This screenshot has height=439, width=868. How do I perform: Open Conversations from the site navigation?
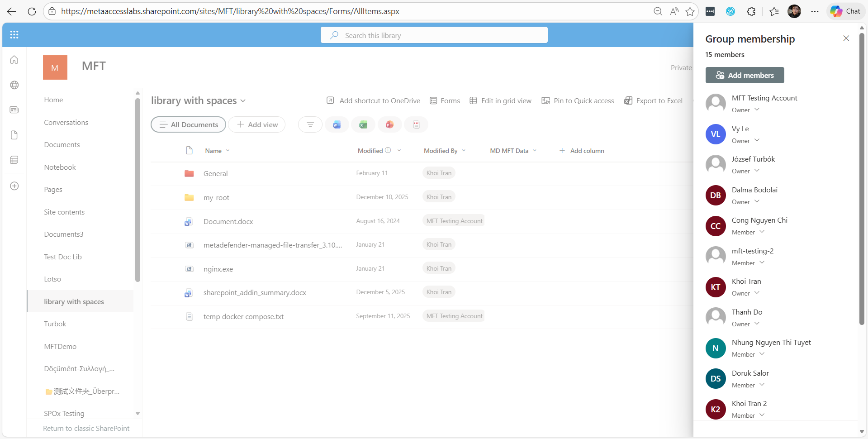66,122
